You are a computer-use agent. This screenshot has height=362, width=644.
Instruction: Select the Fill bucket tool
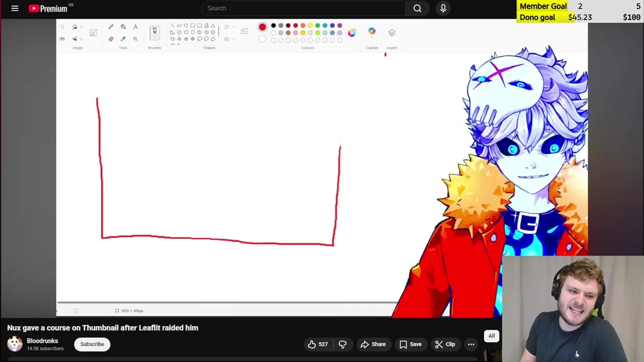tap(123, 27)
